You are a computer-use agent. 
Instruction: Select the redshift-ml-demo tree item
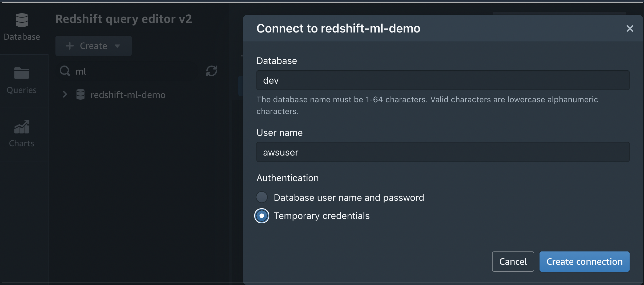pyautogui.click(x=128, y=95)
